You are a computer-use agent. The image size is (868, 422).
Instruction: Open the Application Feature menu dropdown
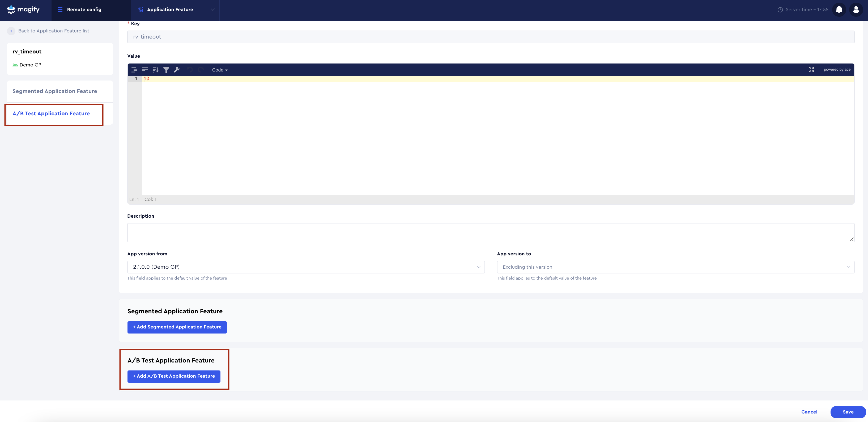[x=213, y=10]
